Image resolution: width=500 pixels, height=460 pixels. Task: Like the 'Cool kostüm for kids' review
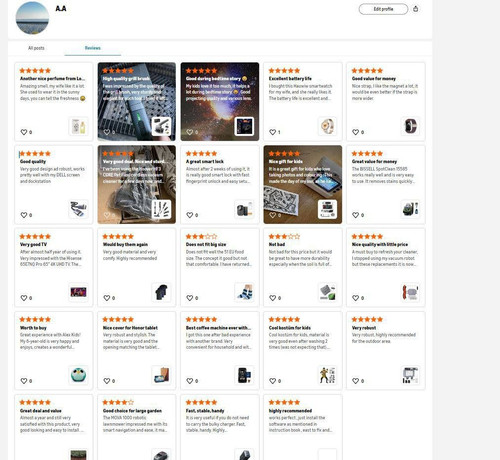point(273,381)
